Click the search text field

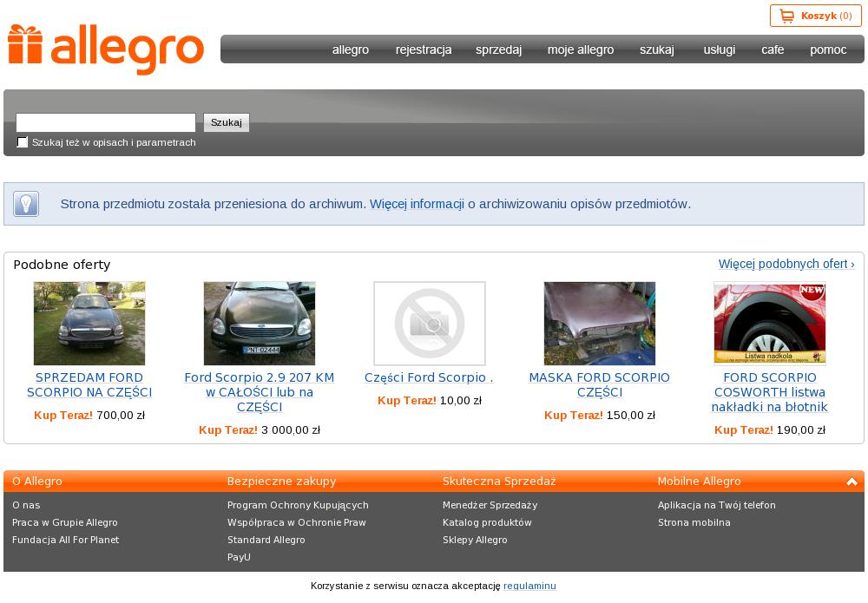pyautogui.click(x=106, y=122)
